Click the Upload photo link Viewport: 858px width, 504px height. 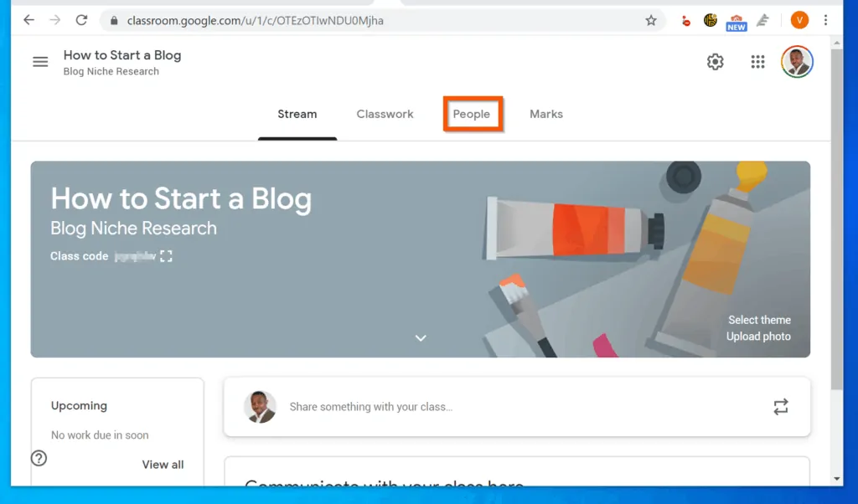click(758, 336)
